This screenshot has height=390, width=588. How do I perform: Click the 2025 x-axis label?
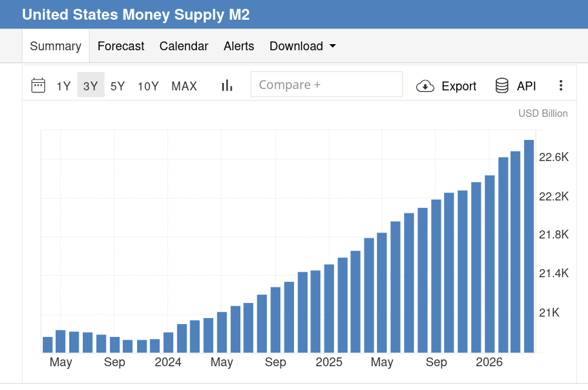(329, 362)
